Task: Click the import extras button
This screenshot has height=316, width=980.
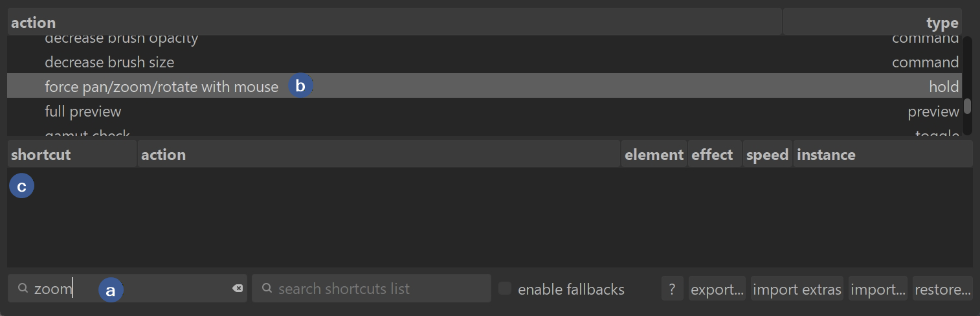Action: pos(797,289)
